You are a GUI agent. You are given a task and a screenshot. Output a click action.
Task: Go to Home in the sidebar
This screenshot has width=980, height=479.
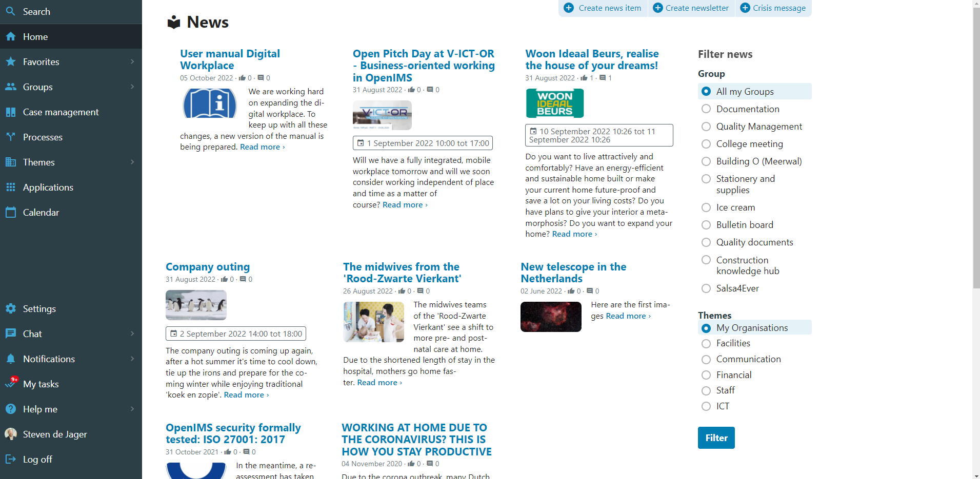coord(35,37)
